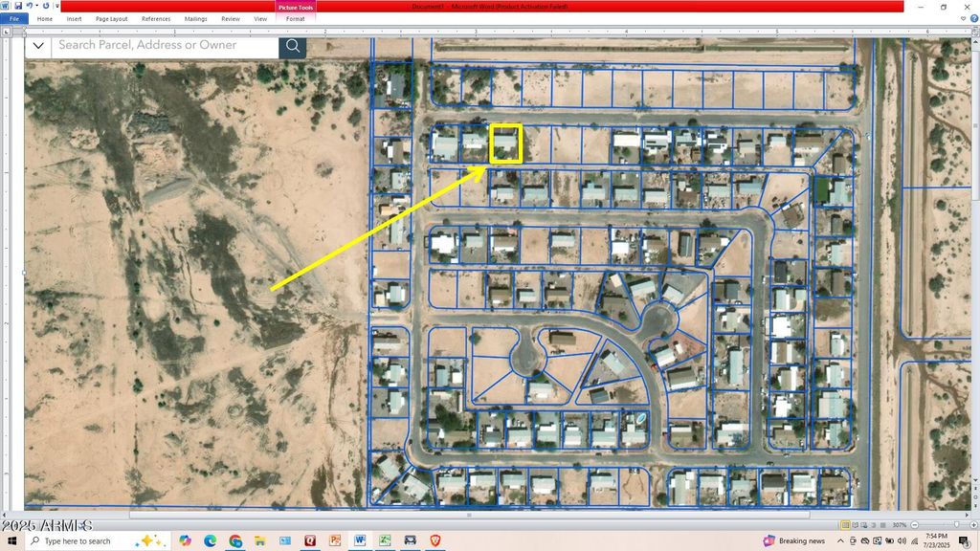Open PowerPoint from the taskbar
This screenshot has height=551, width=980.
point(335,540)
